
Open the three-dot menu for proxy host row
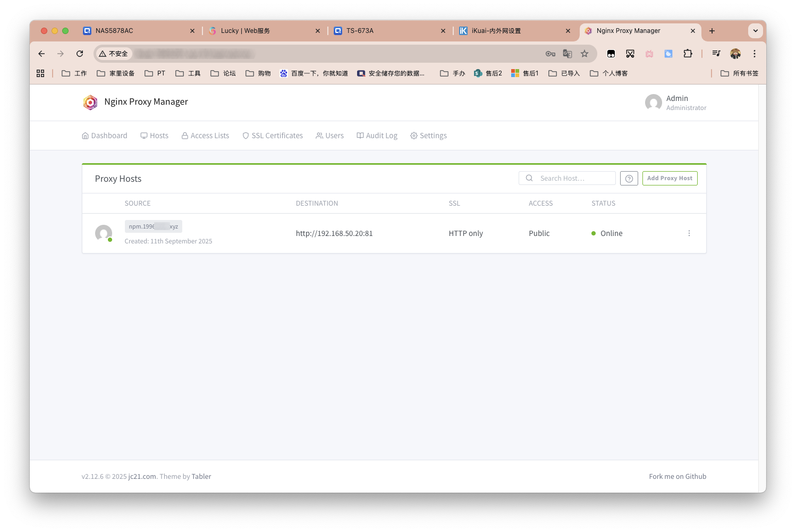[689, 233]
